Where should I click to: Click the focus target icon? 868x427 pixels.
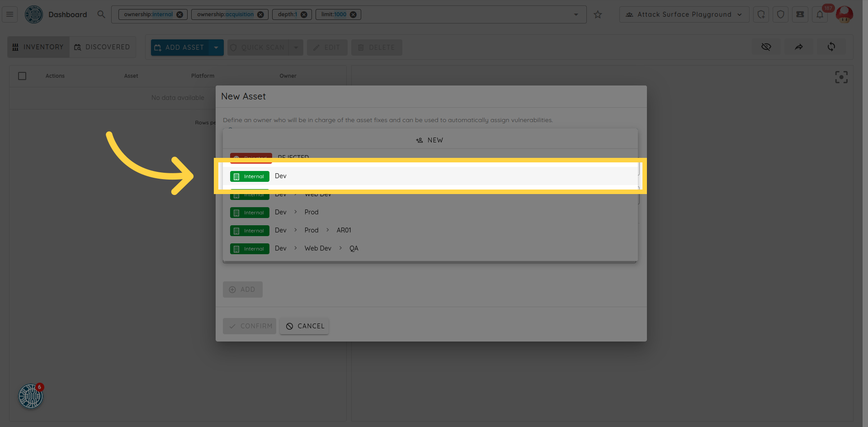point(841,77)
